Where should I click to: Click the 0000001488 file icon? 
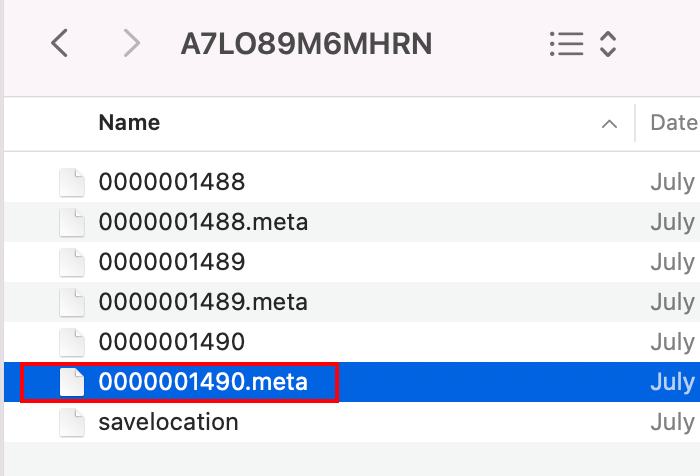71,182
